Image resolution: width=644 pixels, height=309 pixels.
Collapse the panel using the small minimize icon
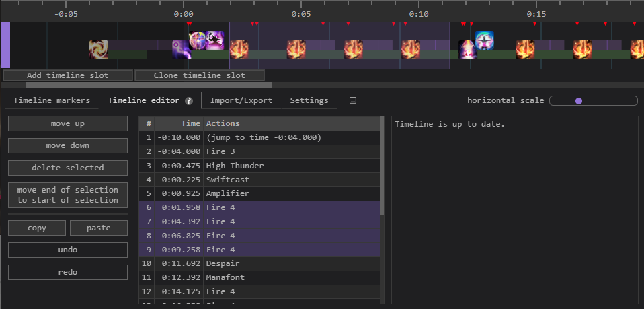pyautogui.click(x=353, y=101)
